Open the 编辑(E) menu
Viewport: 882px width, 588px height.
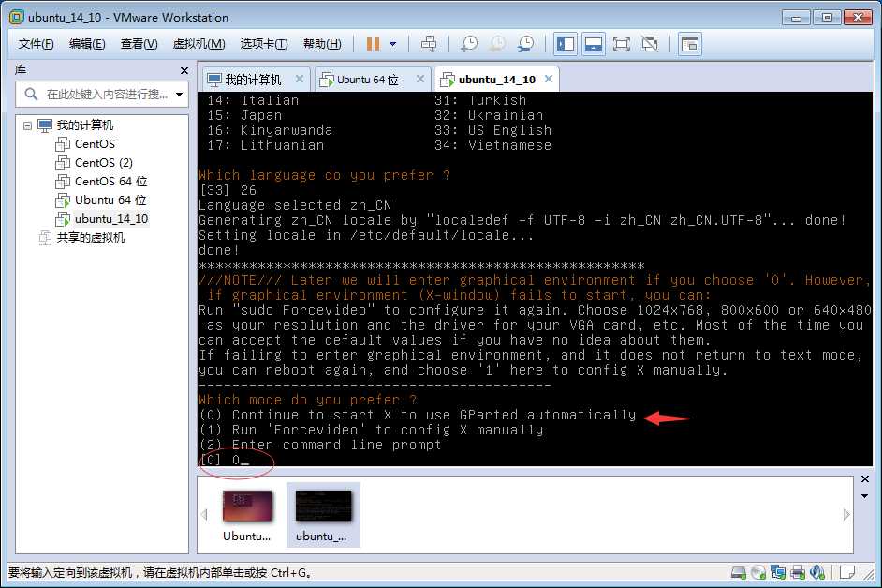coord(87,44)
